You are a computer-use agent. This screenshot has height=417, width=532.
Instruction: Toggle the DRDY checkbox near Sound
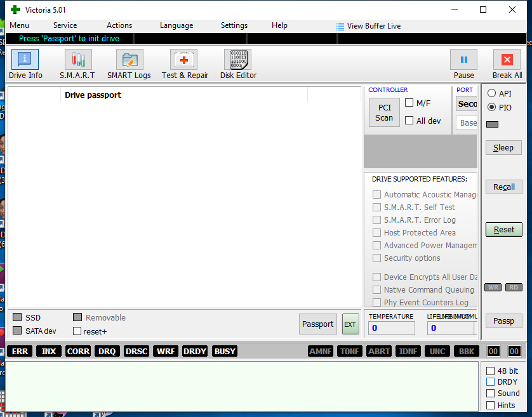coord(490,382)
